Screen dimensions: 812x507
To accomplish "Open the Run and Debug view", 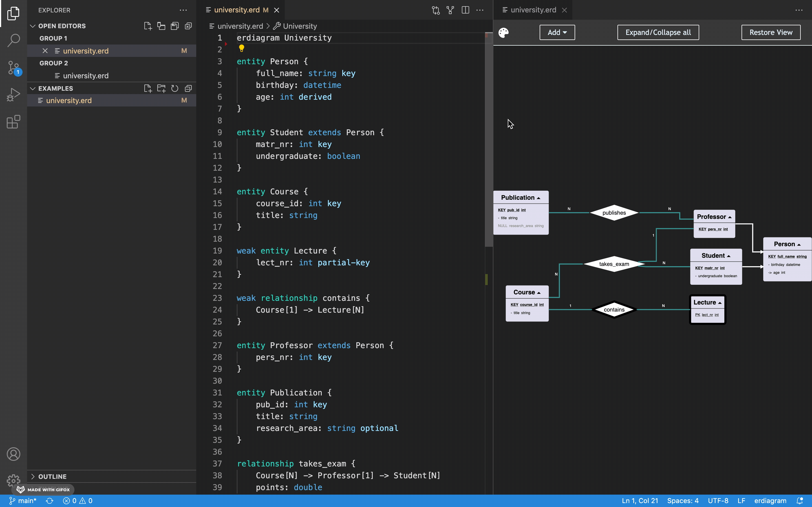I will coord(14,95).
